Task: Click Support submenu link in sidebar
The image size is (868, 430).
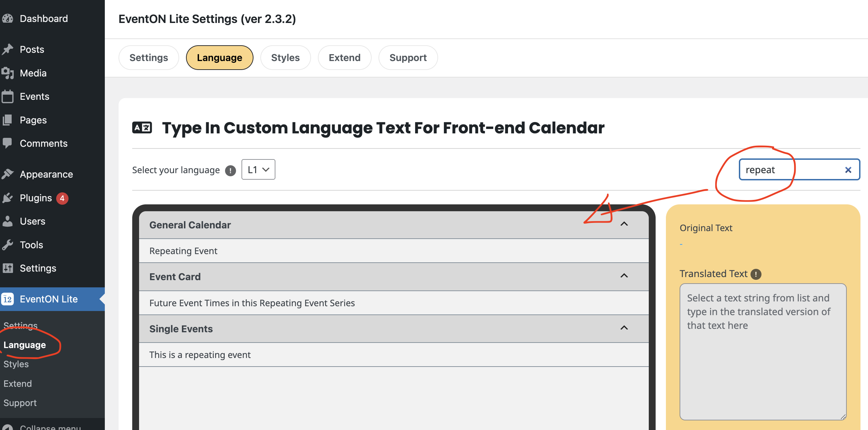Action: [x=20, y=403]
